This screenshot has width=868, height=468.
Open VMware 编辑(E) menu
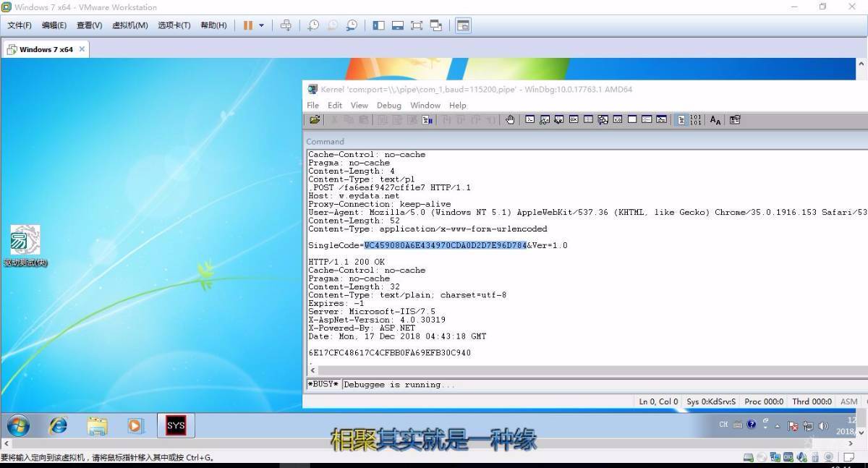tap(54, 25)
